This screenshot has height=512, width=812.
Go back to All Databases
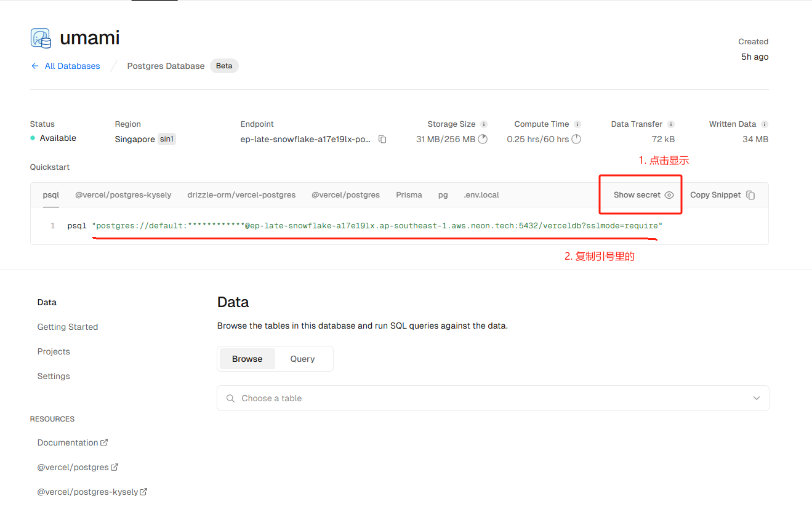point(72,66)
